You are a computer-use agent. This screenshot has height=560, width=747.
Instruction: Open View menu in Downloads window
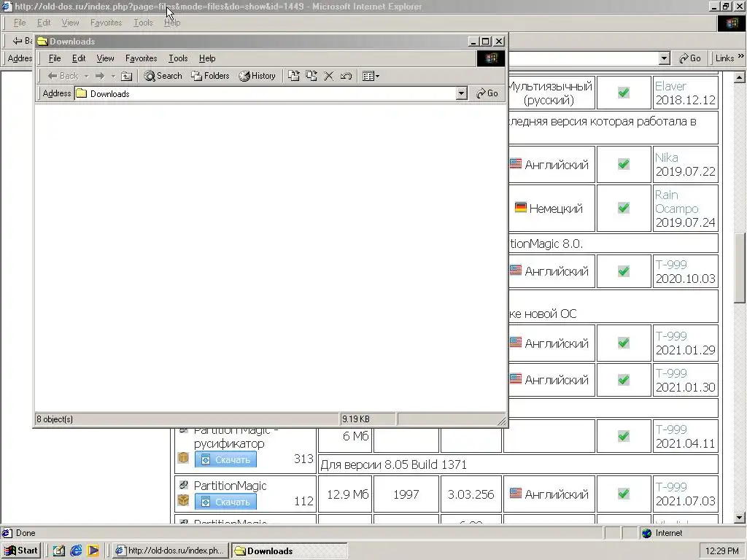[105, 58]
